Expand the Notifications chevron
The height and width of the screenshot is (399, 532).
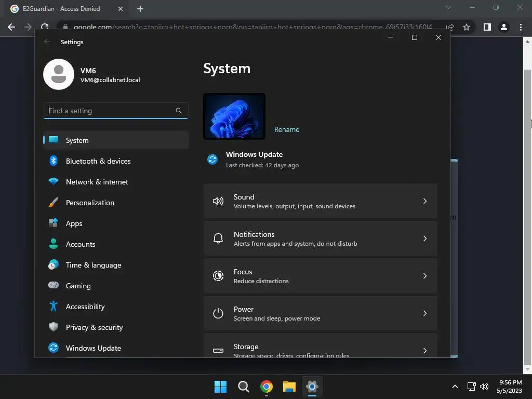pyautogui.click(x=425, y=238)
